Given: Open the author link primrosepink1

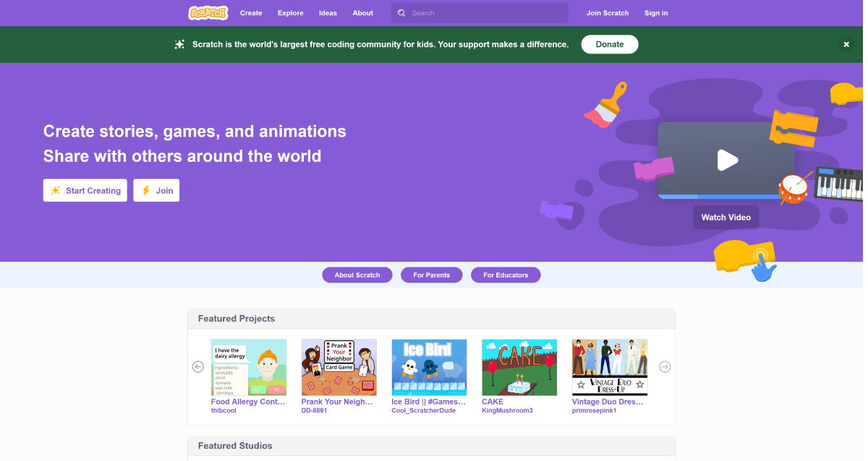Looking at the screenshot, I should [594, 410].
